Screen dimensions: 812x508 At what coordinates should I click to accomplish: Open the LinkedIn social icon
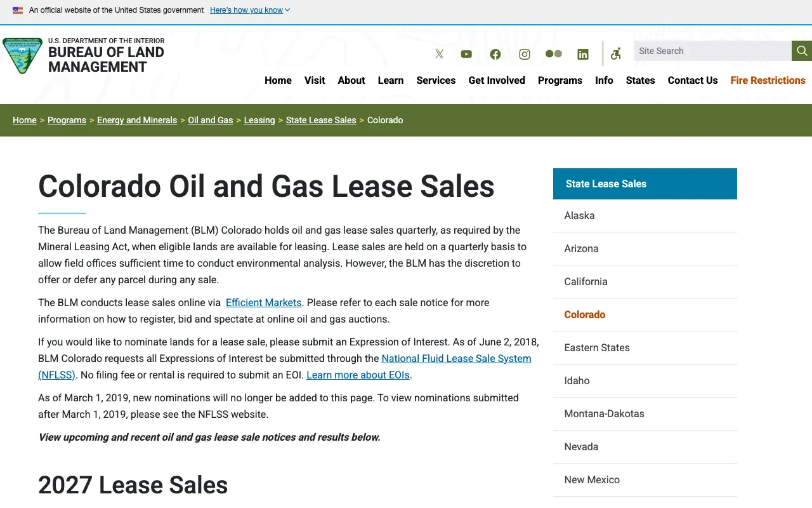pyautogui.click(x=583, y=54)
